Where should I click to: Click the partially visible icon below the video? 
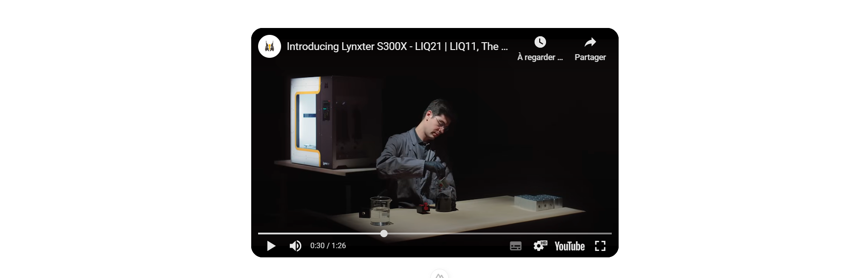tap(440, 274)
